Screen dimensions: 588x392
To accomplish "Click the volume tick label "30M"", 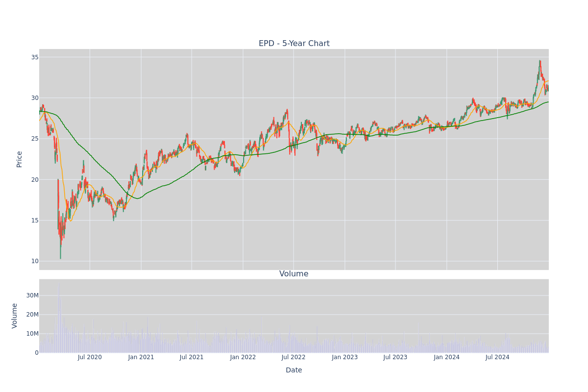I will click(33, 295).
